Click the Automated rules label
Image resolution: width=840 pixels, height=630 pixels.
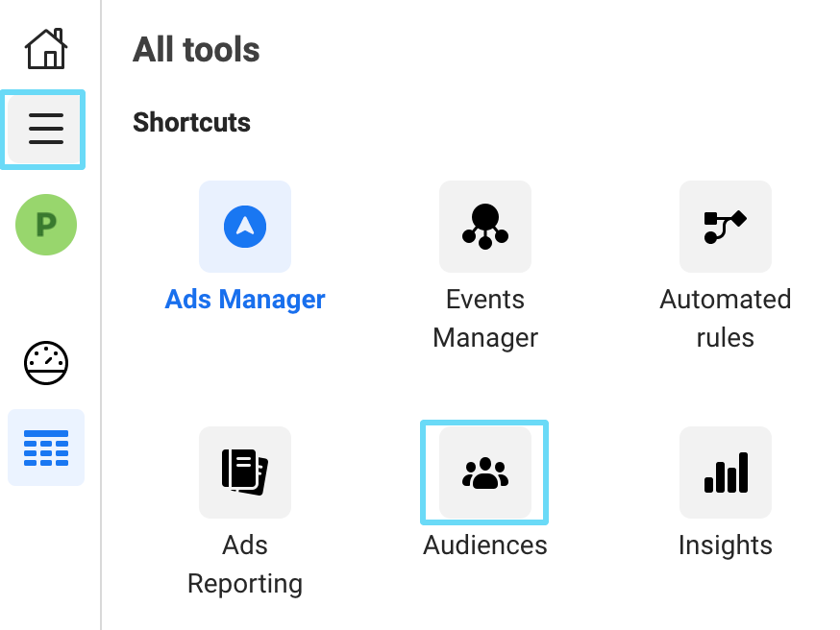click(x=726, y=319)
